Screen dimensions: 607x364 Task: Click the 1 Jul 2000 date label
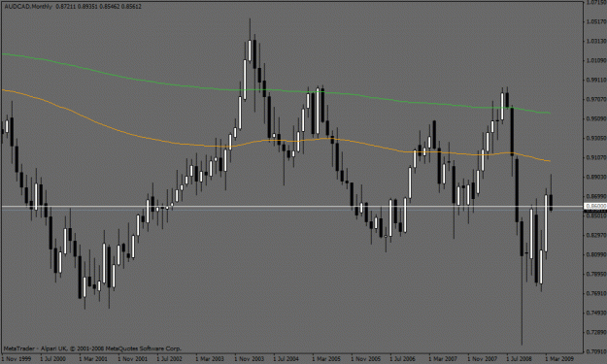pos(53,358)
